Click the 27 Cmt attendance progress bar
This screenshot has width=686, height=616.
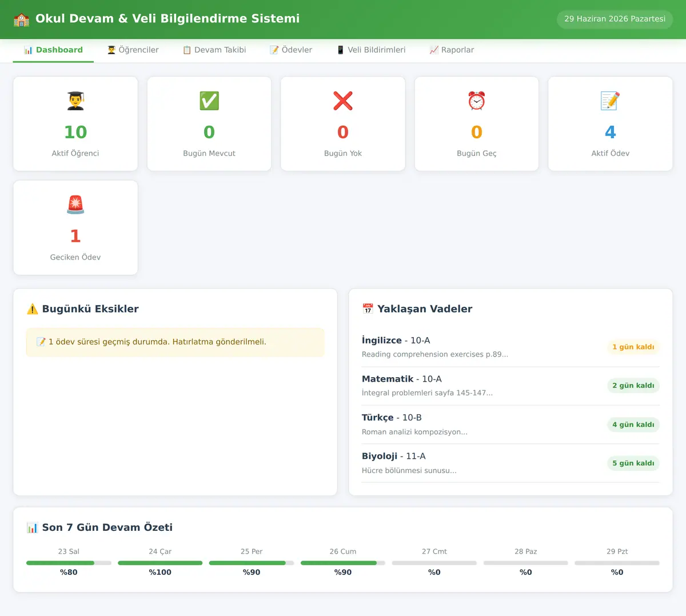pos(434,563)
